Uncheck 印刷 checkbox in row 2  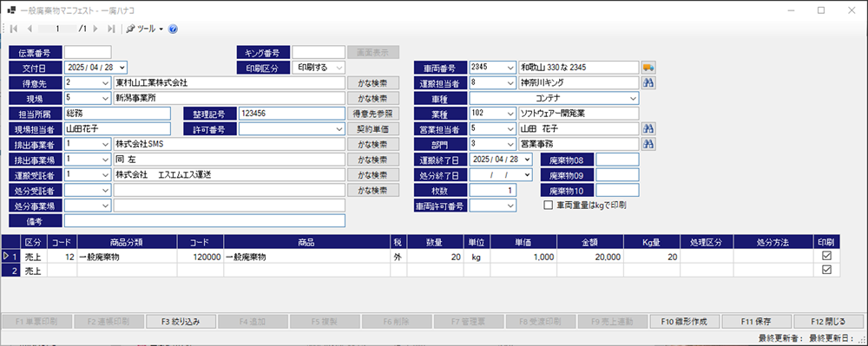(x=827, y=270)
